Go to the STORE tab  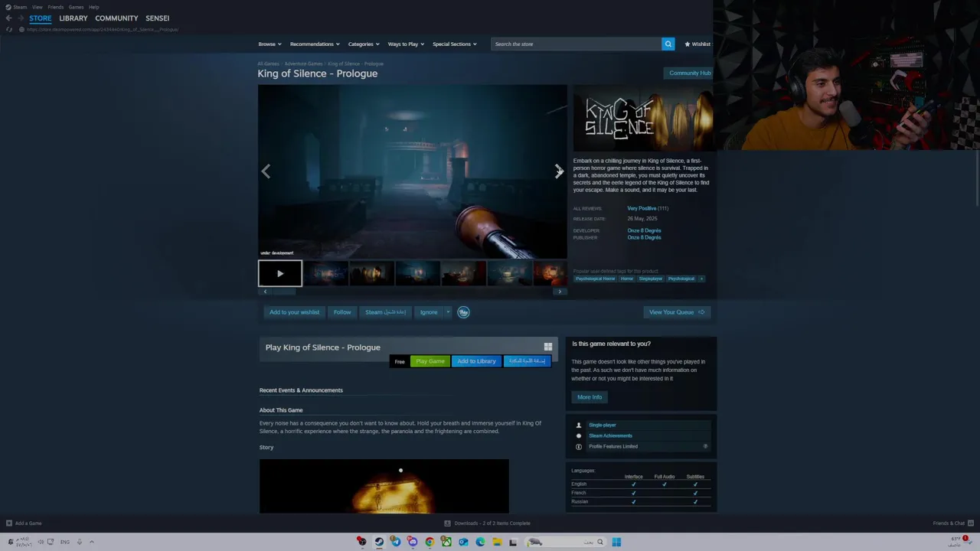tap(41, 18)
